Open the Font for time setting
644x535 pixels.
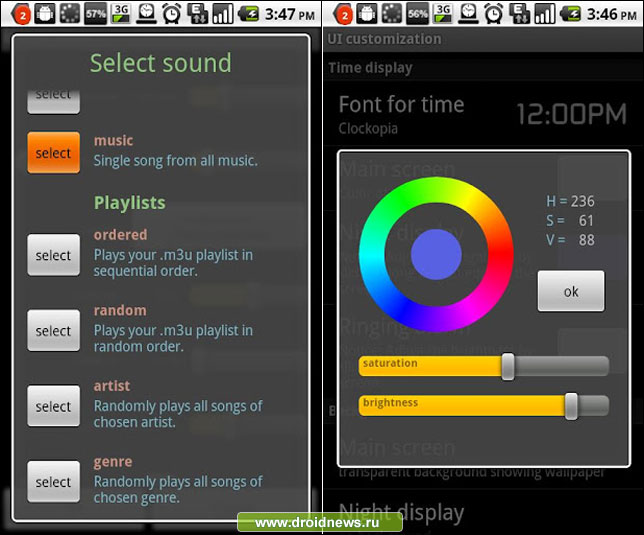tap(483, 114)
